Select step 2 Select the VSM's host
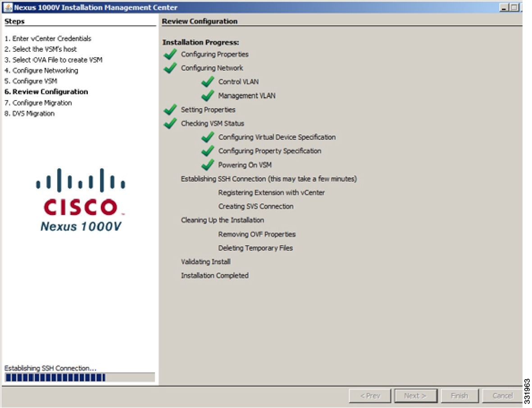The width and height of the screenshot is (532, 408). click(41, 49)
